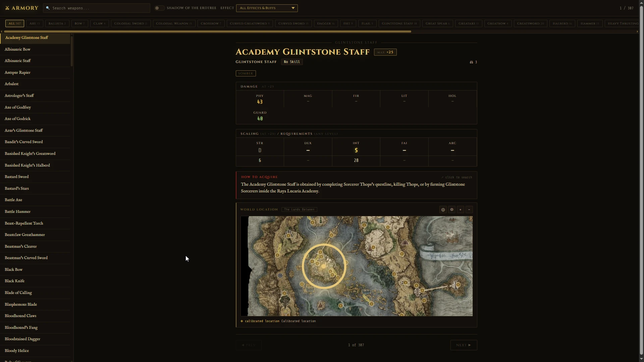This screenshot has width=644, height=362.
Task: Show Hammer category weapons
Action: point(590,23)
